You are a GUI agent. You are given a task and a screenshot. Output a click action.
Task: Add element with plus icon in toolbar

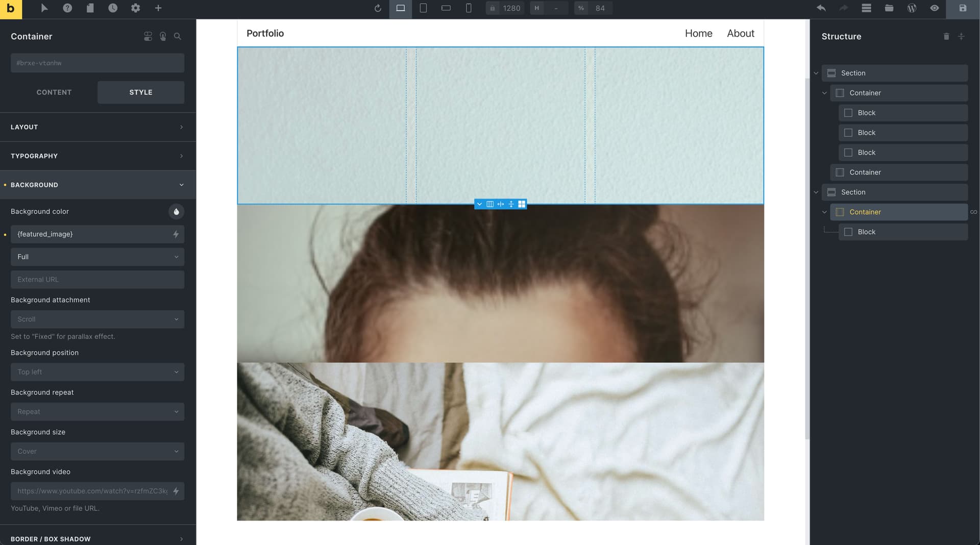(158, 8)
